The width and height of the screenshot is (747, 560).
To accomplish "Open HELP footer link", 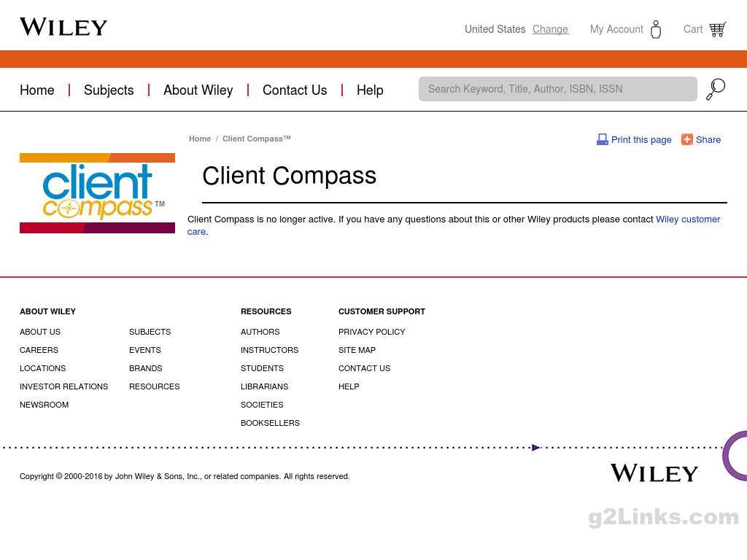I will (349, 386).
